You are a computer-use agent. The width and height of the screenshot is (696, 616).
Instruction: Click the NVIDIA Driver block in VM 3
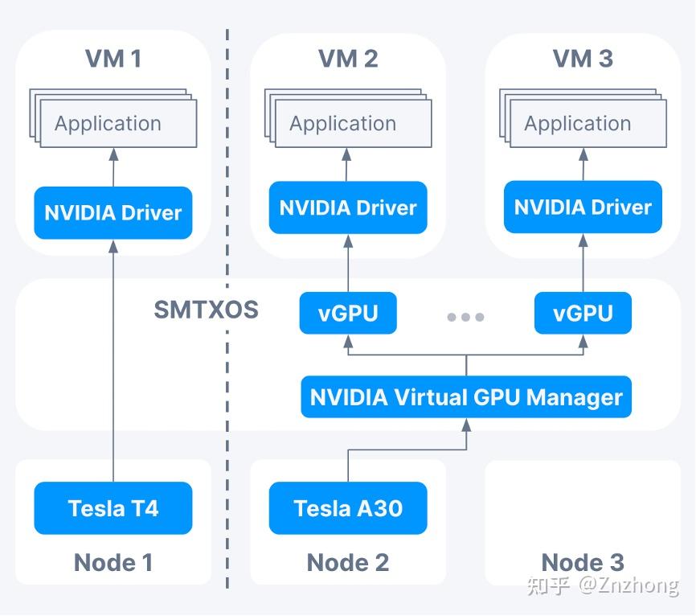[581, 207]
